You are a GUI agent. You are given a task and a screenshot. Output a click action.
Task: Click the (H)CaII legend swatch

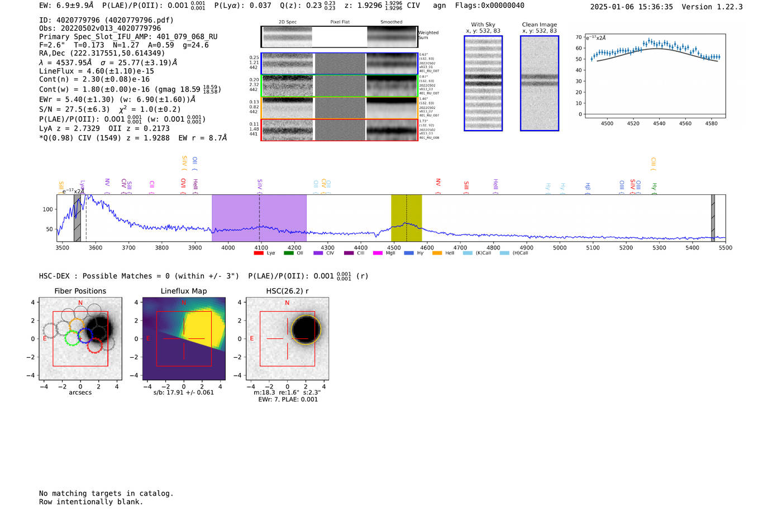(504, 253)
